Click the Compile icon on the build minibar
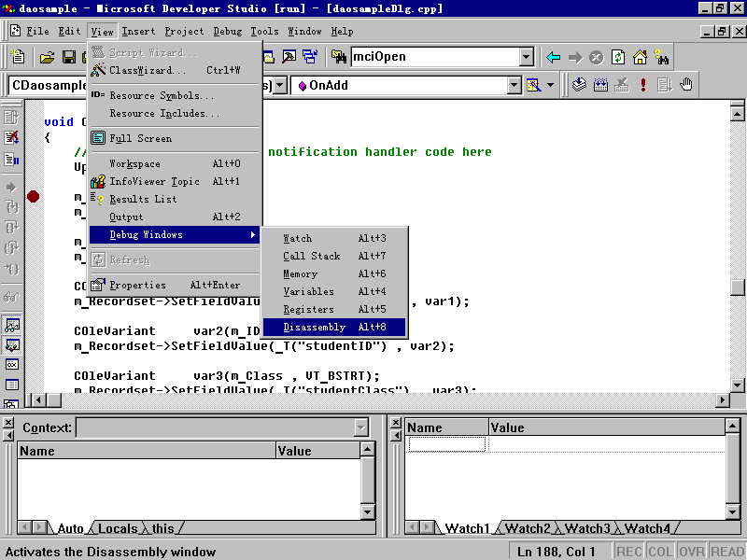The height and width of the screenshot is (560, 747). click(x=579, y=85)
